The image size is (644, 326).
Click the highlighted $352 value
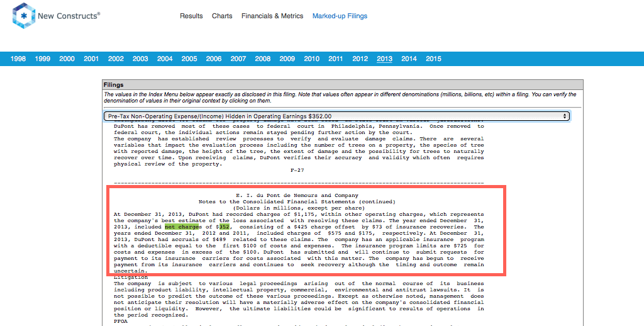(x=225, y=227)
